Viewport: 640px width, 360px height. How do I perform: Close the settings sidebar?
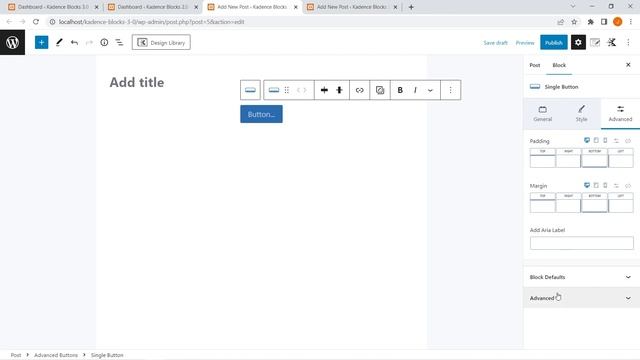tap(628, 65)
